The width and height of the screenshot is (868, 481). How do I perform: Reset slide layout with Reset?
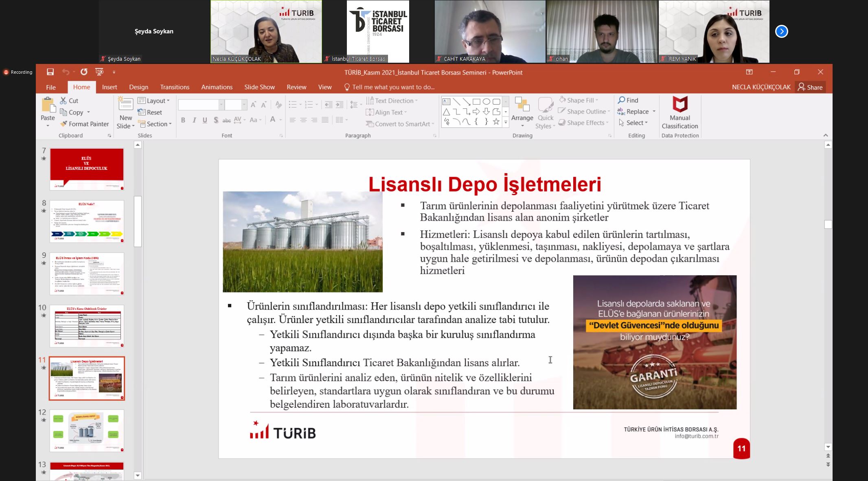point(150,112)
